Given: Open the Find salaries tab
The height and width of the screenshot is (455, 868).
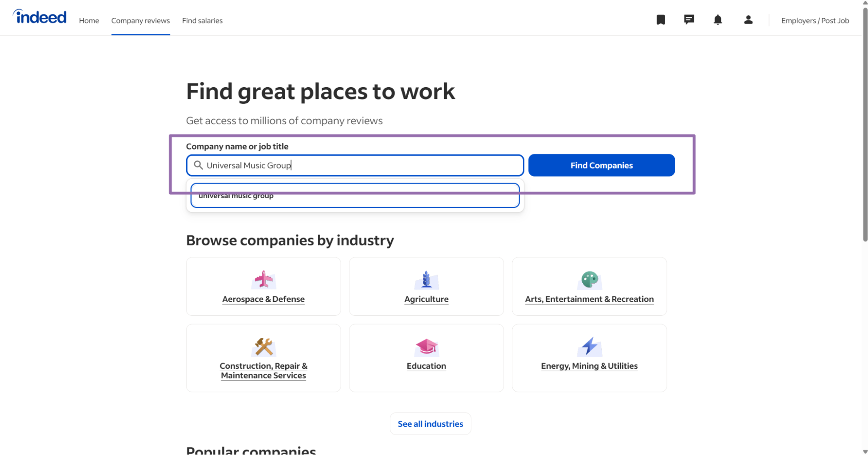Looking at the screenshot, I should coord(202,21).
